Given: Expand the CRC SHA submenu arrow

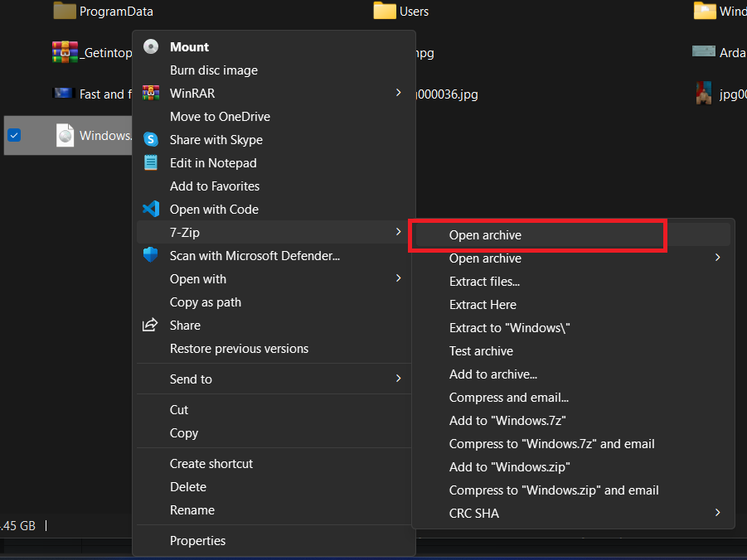Looking at the screenshot, I should coord(718,513).
